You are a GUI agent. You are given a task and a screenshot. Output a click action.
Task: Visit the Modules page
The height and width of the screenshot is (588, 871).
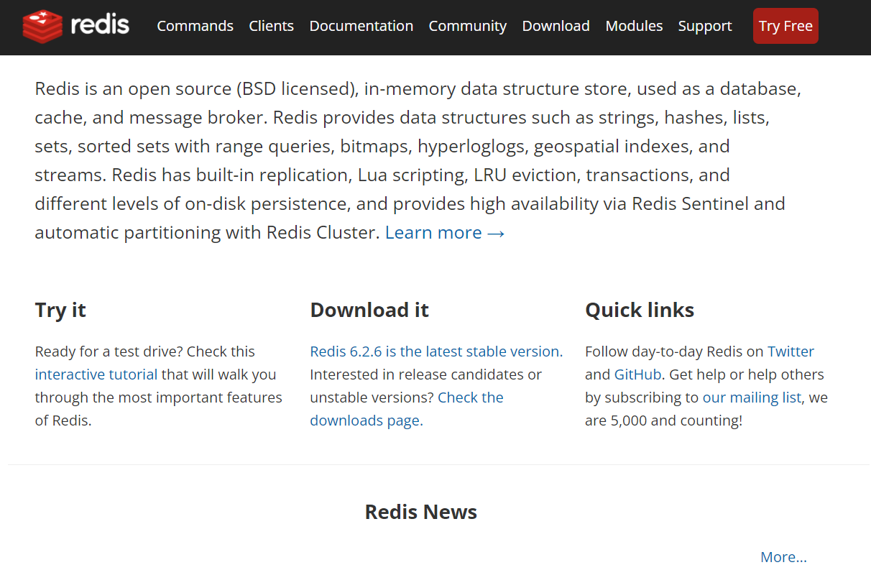(634, 26)
